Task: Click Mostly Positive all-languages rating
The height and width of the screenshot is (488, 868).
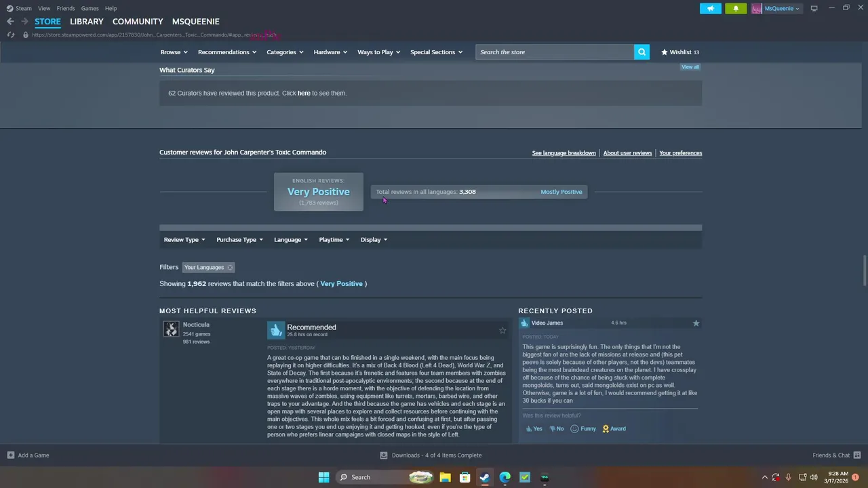Action: (561, 192)
